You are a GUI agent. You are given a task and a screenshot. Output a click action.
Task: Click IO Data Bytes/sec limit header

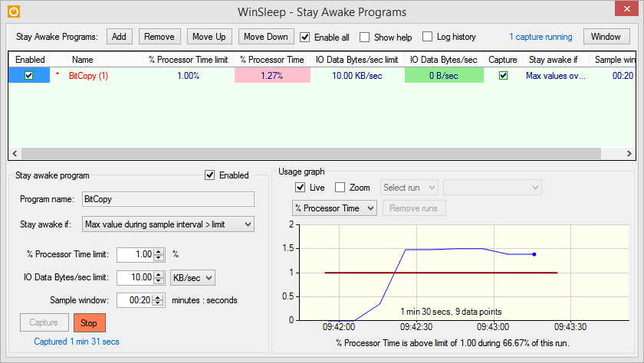[357, 60]
